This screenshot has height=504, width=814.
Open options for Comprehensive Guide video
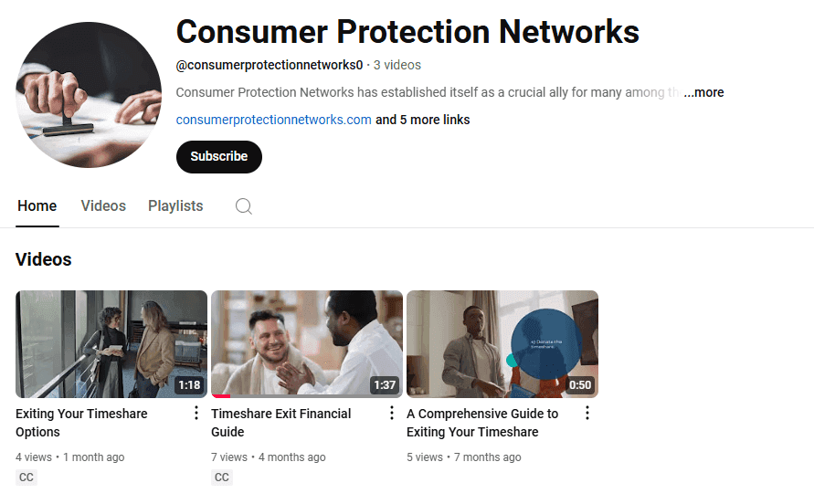coord(587,414)
